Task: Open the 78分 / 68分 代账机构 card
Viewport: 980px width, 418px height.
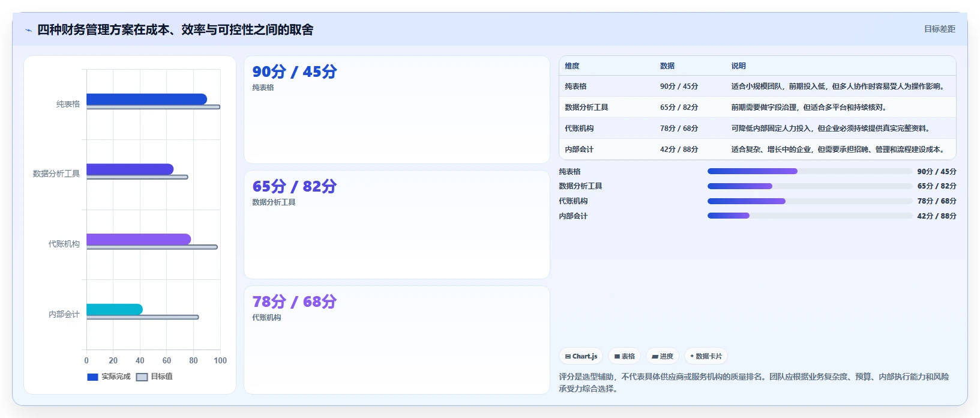Action: pos(397,340)
